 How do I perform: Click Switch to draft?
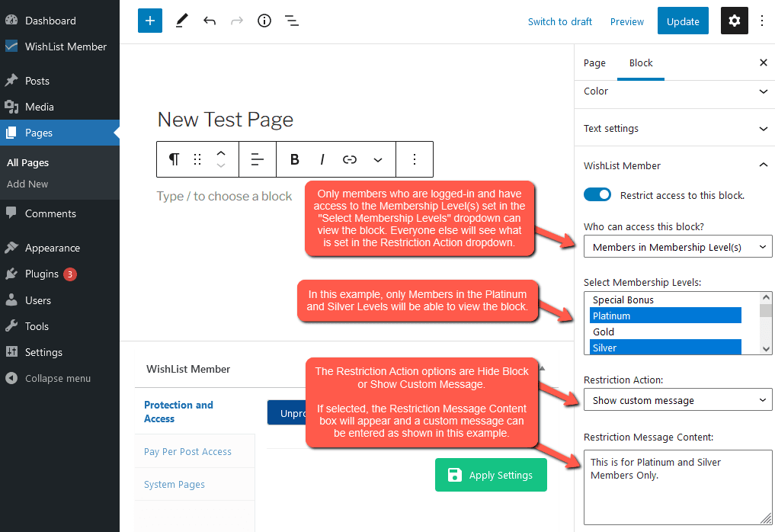(559, 21)
